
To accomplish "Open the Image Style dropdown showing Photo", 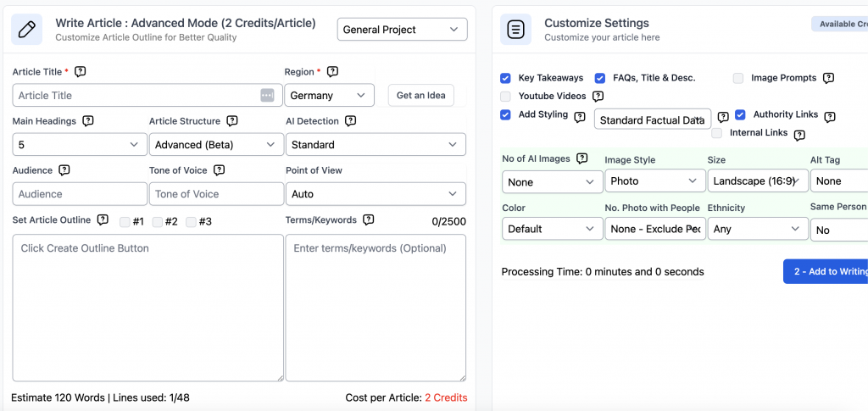I will [x=654, y=181].
